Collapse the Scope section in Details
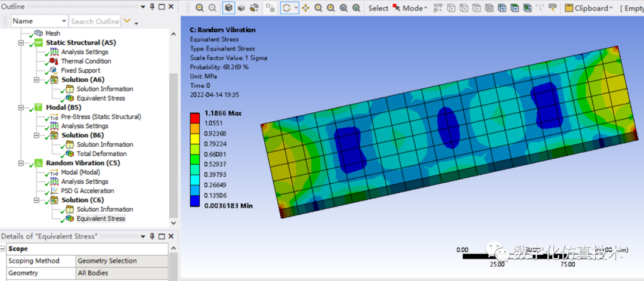 click(3, 249)
